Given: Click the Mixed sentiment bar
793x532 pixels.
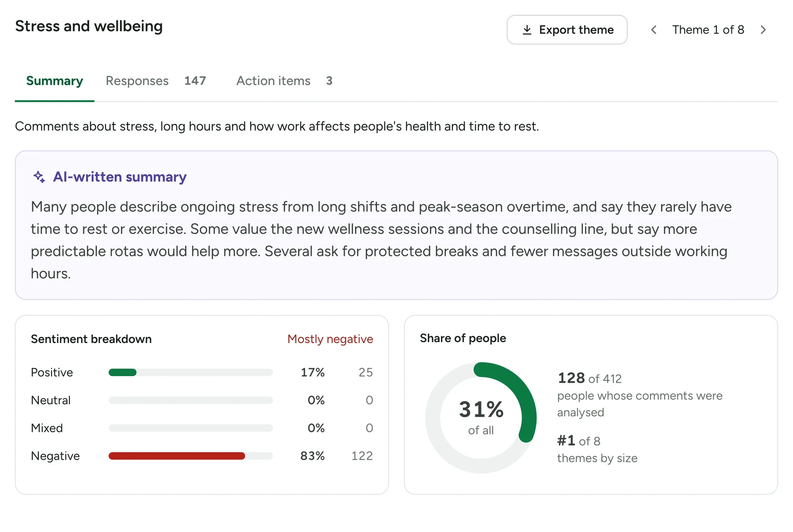Looking at the screenshot, I should (x=191, y=428).
